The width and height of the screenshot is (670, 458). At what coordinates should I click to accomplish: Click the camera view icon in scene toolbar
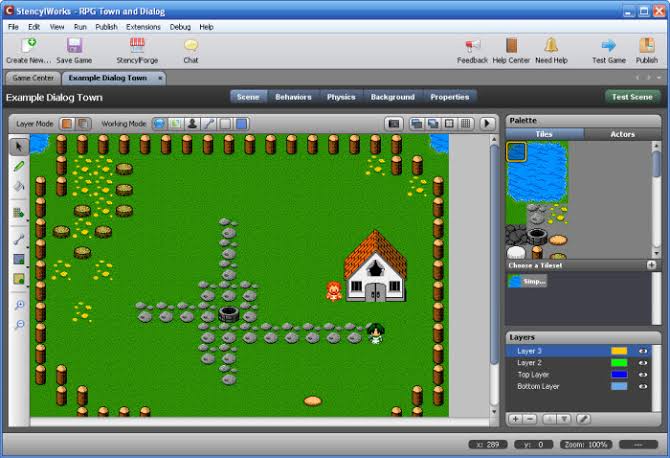pyautogui.click(x=394, y=124)
